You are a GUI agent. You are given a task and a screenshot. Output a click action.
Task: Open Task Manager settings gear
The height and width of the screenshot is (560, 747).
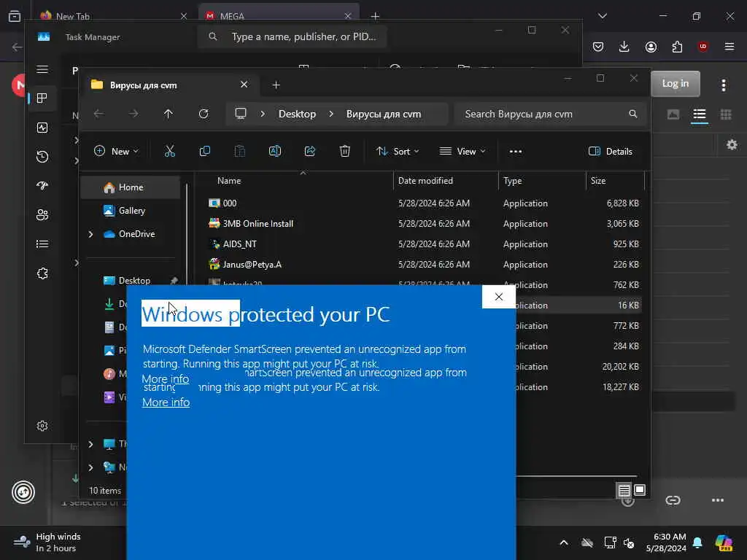tap(42, 426)
